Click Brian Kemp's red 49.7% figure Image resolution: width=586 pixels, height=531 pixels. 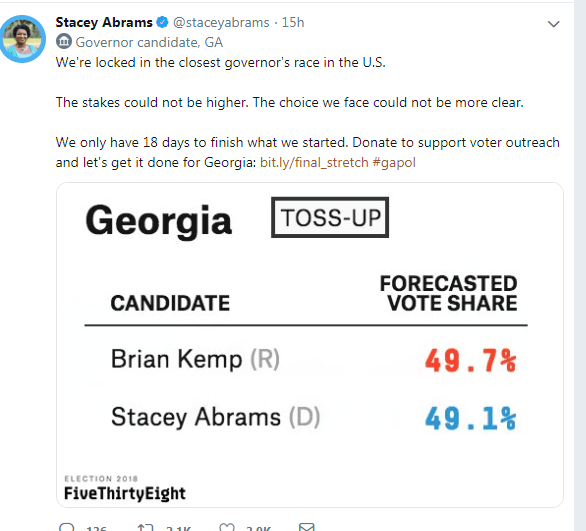[471, 360]
